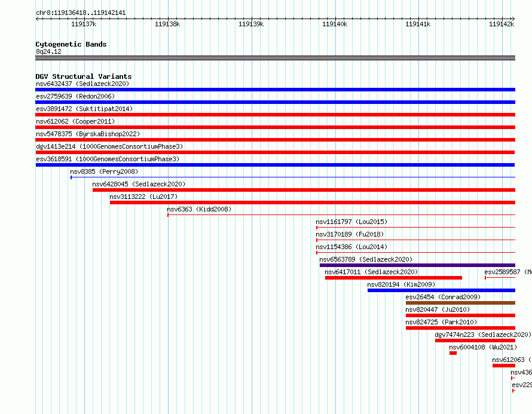
Task: Select the red bar under nsv612062
Action: pos(275,127)
